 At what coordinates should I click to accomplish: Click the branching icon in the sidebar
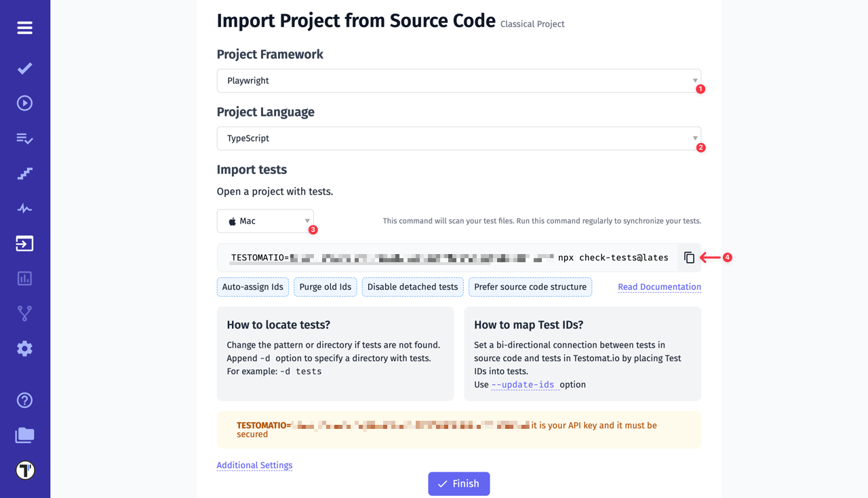[24, 313]
